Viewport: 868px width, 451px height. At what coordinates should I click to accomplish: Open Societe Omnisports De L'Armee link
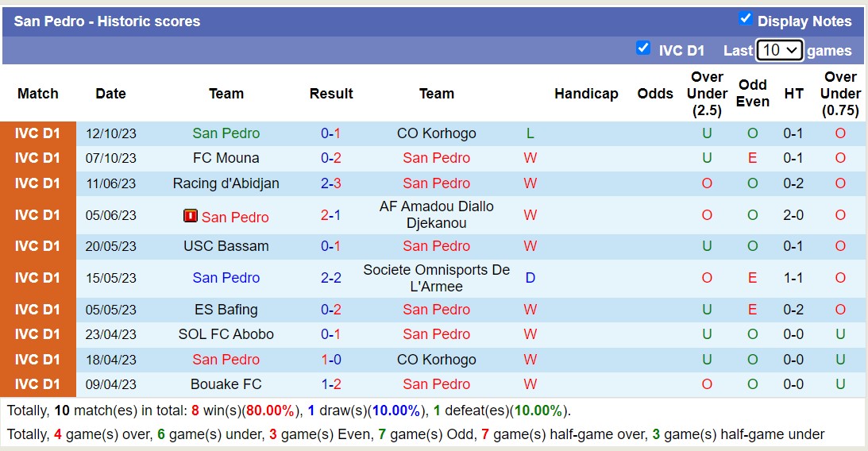tap(436, 278)
